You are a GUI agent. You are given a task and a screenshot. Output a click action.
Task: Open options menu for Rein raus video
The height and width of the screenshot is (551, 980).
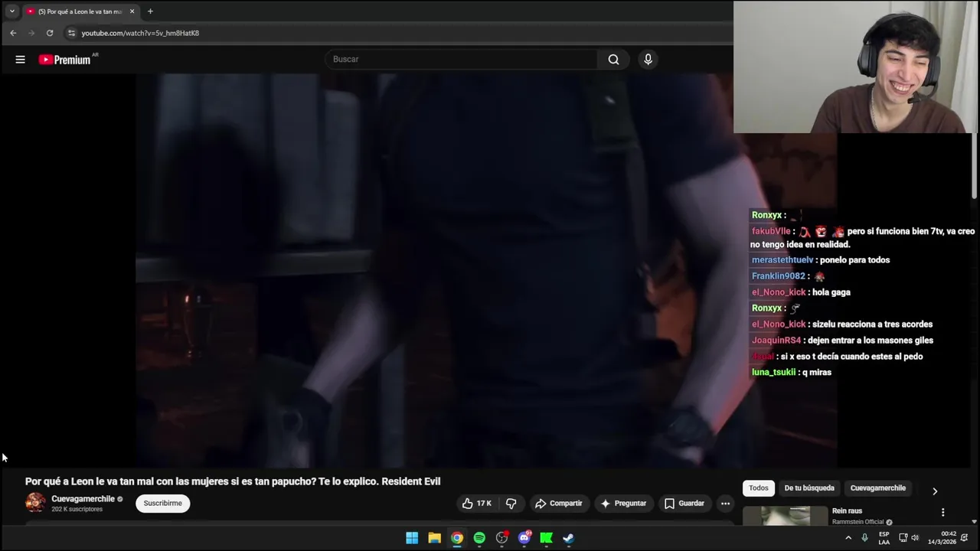click(942, 512)
